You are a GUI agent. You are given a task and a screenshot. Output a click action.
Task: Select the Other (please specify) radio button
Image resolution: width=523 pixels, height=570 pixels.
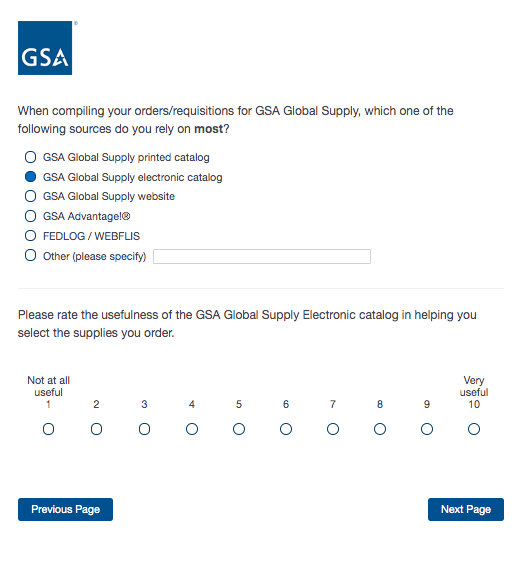(31, 255)
